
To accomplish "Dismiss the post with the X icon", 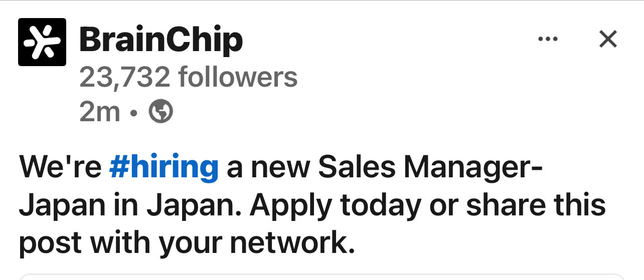I will (608, 39).
